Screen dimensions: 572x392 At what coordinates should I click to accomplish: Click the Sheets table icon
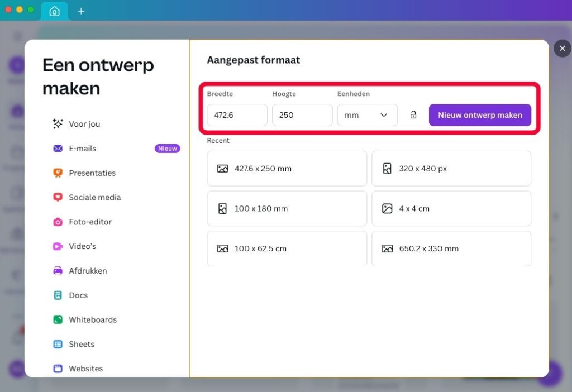tap(58, 344)
